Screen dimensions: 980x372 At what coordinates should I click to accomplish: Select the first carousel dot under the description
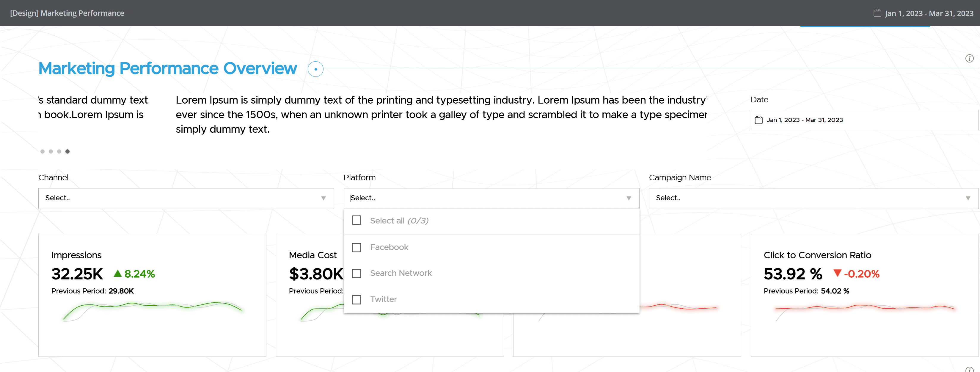[42, 151]
